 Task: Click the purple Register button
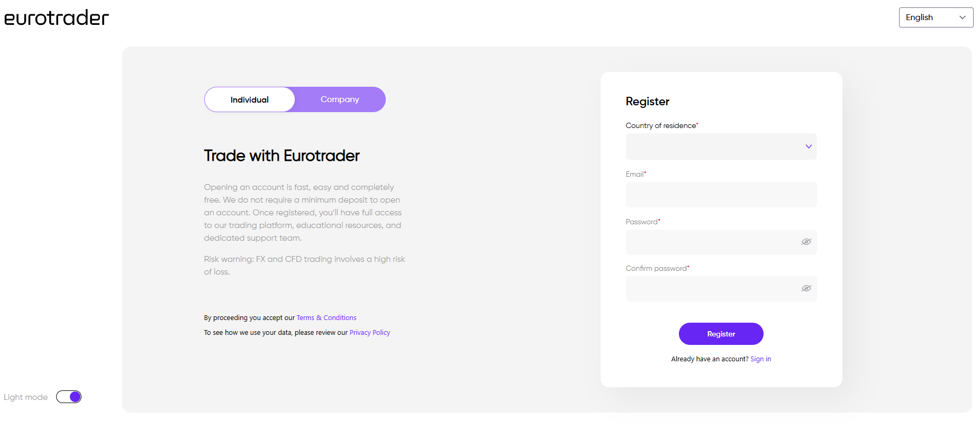coord(721,334)
